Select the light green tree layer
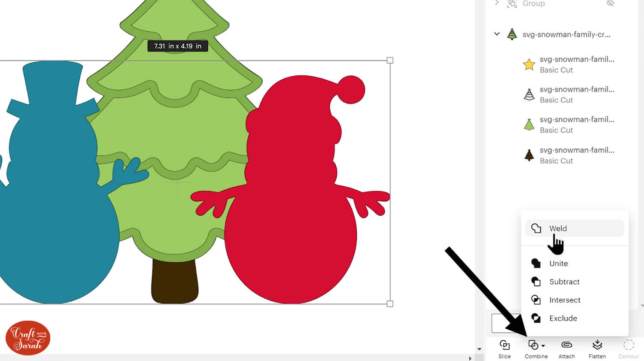This screenshot has width=644, height=361. click(529, 125)
